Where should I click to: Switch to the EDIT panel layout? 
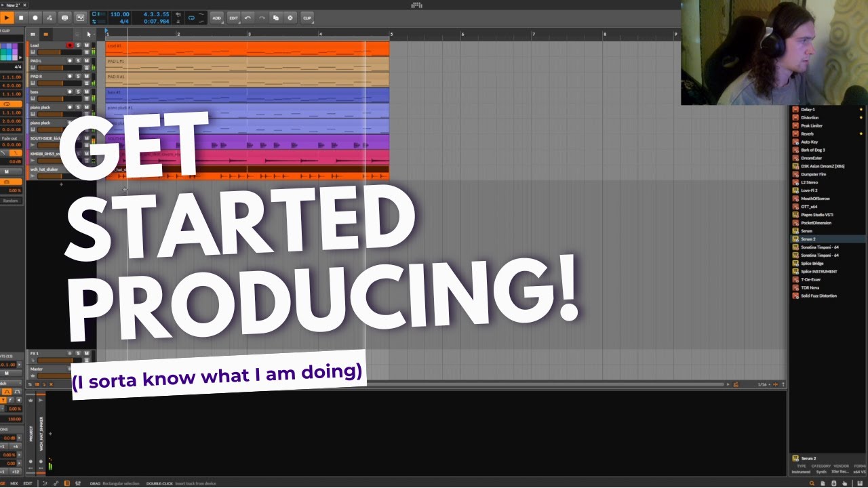28,483
